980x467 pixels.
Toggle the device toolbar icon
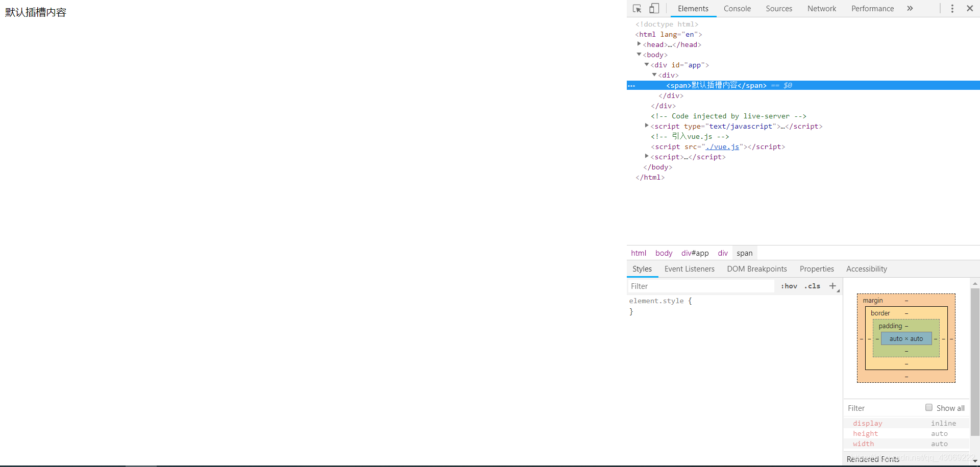(x=654, y=9)
